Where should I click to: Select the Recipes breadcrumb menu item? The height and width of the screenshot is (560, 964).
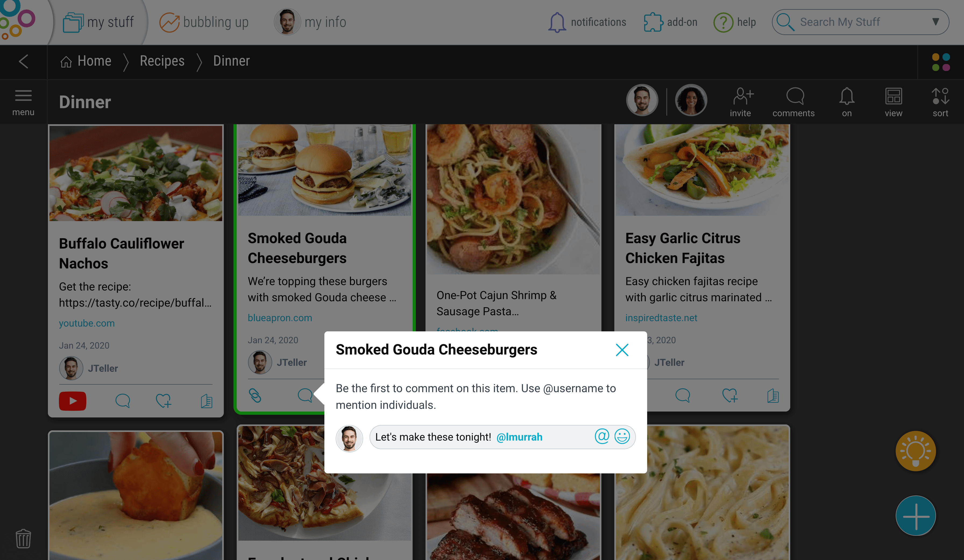point(162,61)
